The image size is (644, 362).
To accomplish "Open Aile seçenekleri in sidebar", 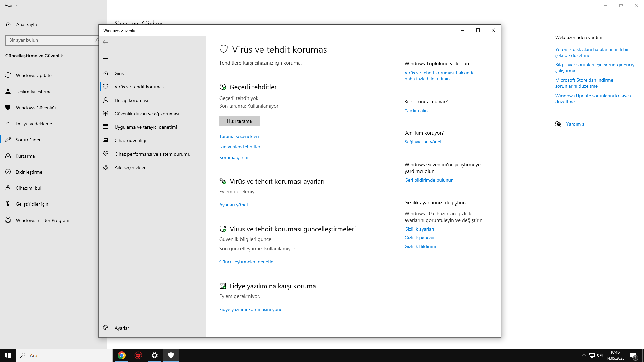I will (130, 167).
